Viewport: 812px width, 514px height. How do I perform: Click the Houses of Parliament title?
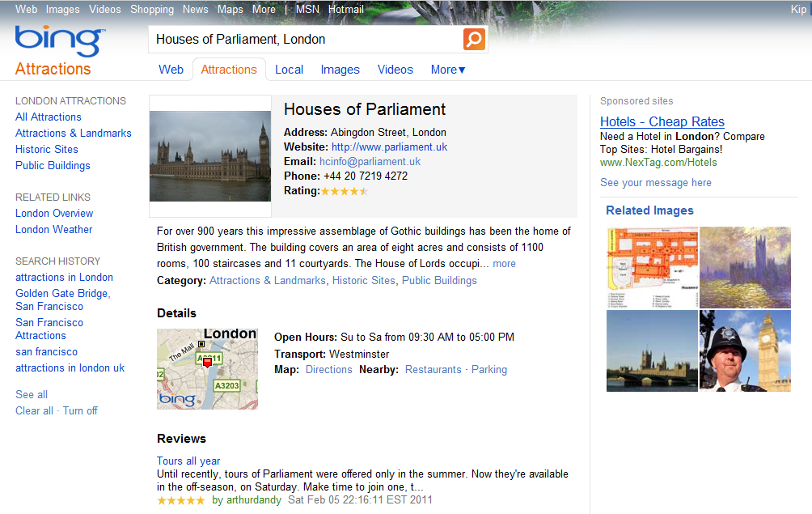(x=365, y=109)
